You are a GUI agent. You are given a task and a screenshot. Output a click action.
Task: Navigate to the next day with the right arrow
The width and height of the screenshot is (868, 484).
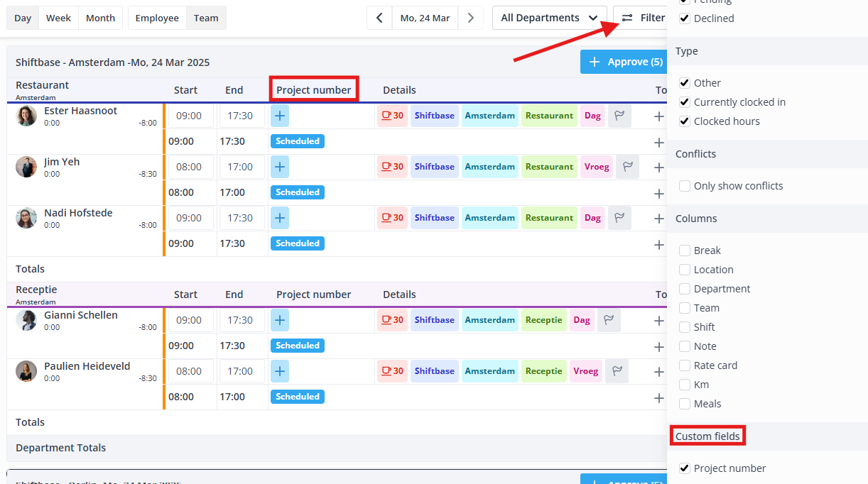pos(471,17)
